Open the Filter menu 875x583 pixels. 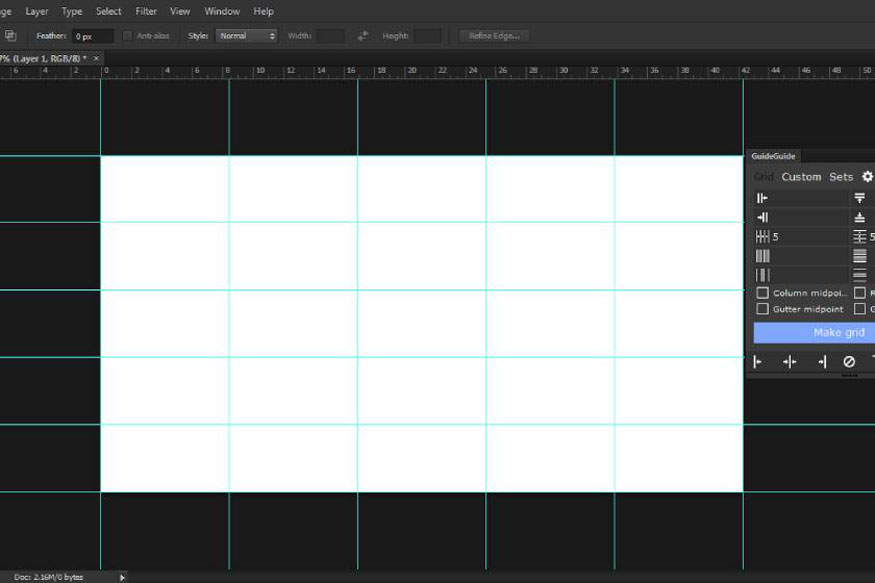point(146,11)
